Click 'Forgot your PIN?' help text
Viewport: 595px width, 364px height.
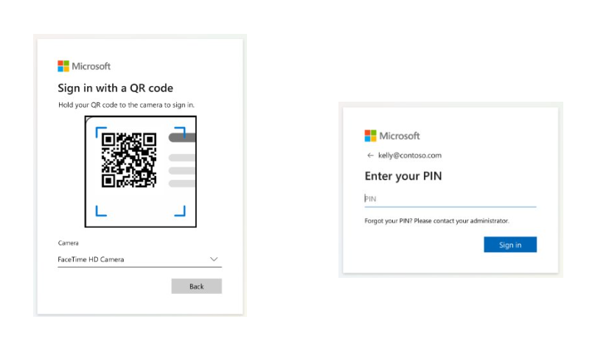coord(436,220)
